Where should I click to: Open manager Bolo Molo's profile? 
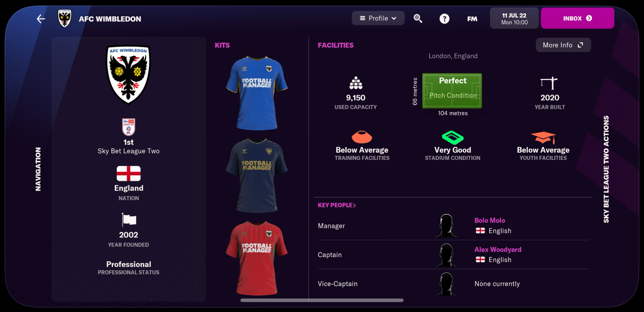pos(489,220)
